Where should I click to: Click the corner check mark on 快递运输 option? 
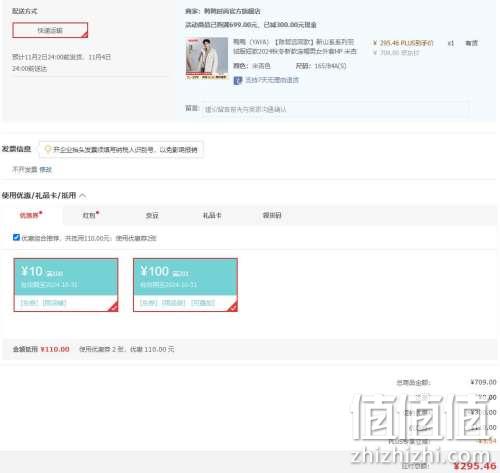85,34
